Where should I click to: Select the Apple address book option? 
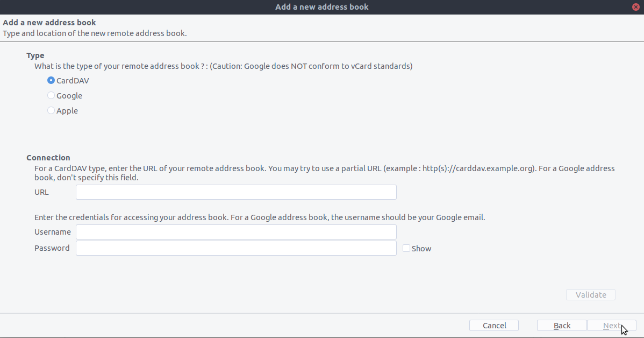click(51, 110)
